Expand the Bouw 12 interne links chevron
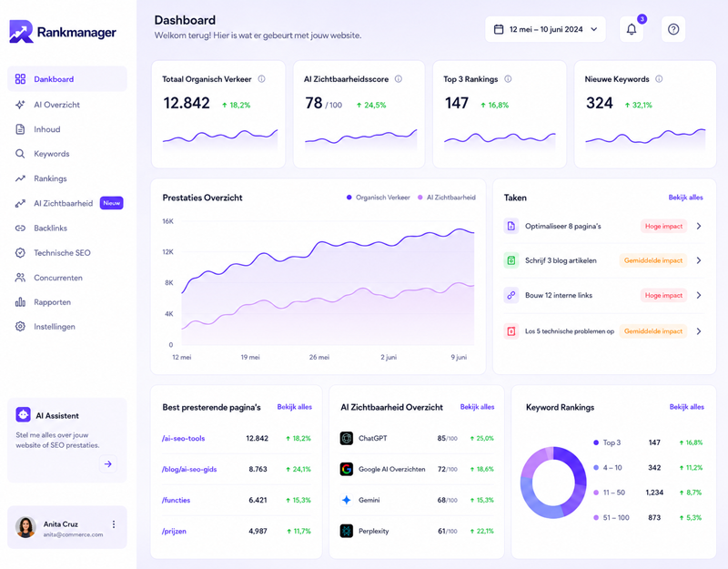The image size is (728, 569). tap(699, 295)
